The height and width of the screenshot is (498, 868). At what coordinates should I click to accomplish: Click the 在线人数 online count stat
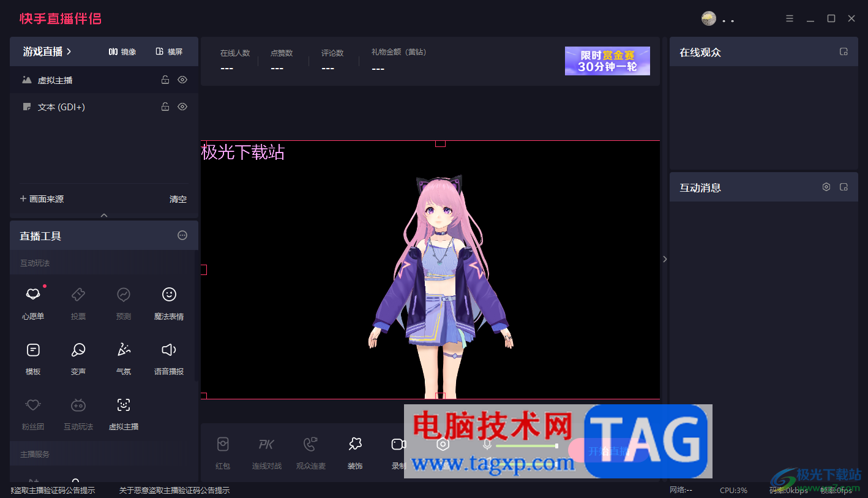[x=235, y=61]
